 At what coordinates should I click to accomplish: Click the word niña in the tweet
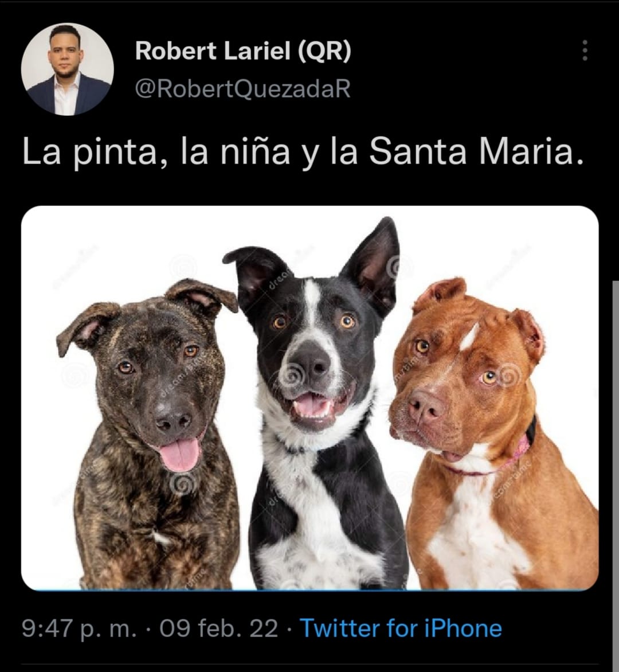pyautogui.click(x=255, y=152)
